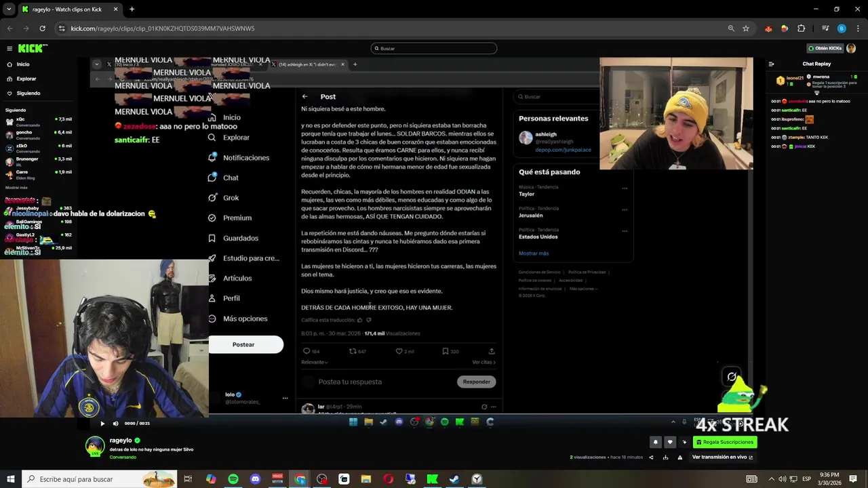The width and height of the screenshot is (868, 488).
Task: Open the Kick profile avatar menu
Action: [851, 48]
